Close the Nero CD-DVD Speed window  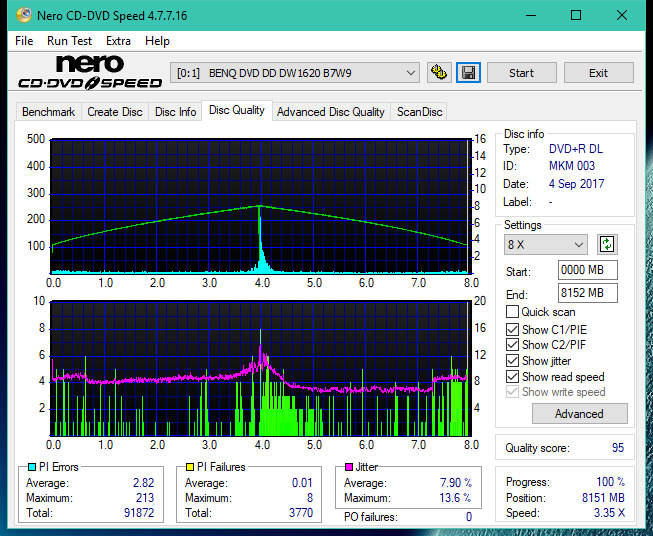tap(622, 15)
